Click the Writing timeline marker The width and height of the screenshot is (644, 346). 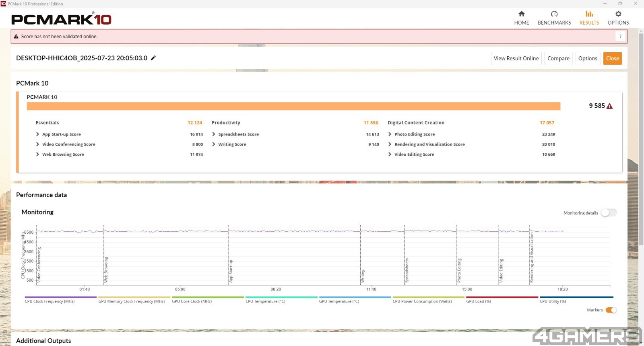tap(363, 276)
